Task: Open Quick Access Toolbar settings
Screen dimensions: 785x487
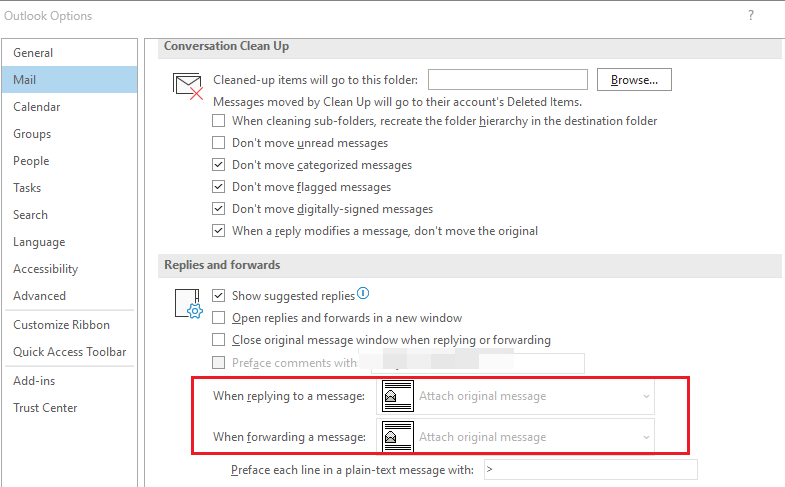Action: coord(69,352)
